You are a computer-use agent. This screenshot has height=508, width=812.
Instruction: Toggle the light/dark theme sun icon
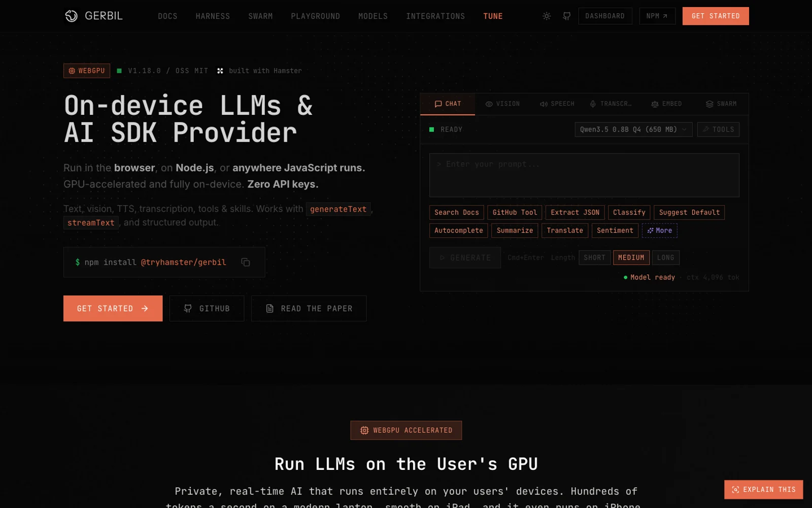pyautogui.click(x=547, y=16)
